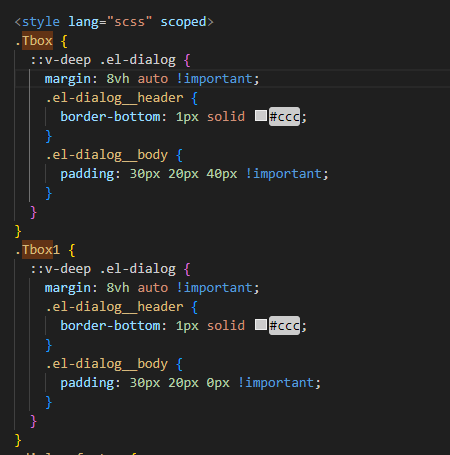450x455 pixels.
Task: Click the #ccc hex text in .Tbox1 block
Action: tap(284, 325)
